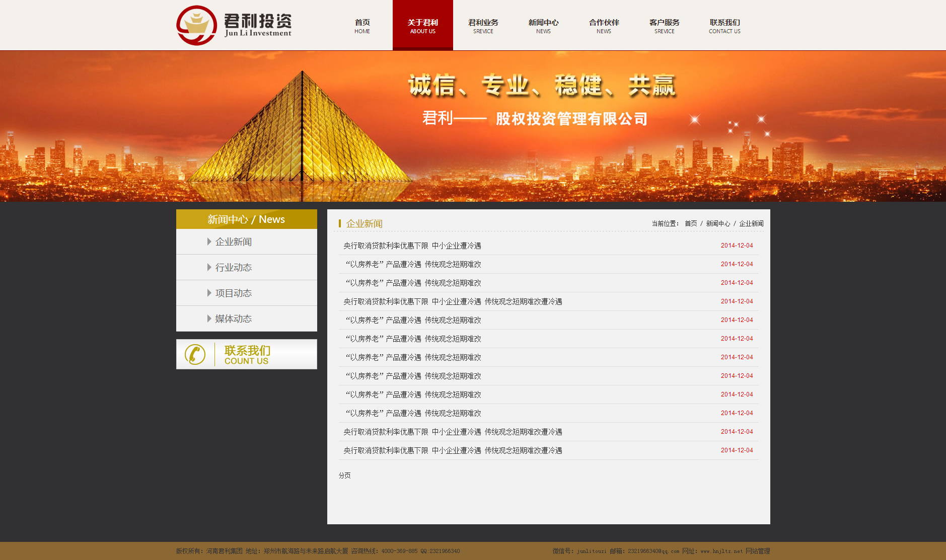Click 新闻中心 in the breadcrumb
This screenshot has height=560, width=946.
[718, 223]
